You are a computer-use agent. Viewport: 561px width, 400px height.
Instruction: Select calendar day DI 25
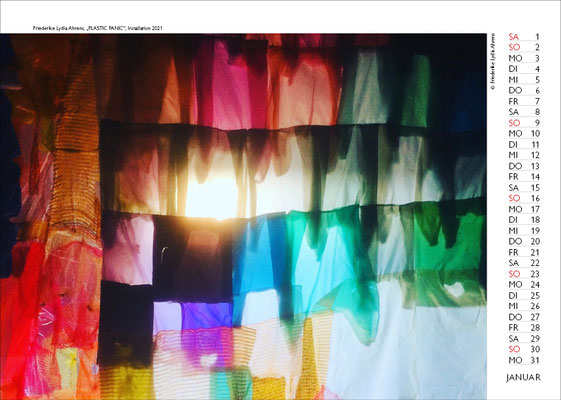point(524,296)
